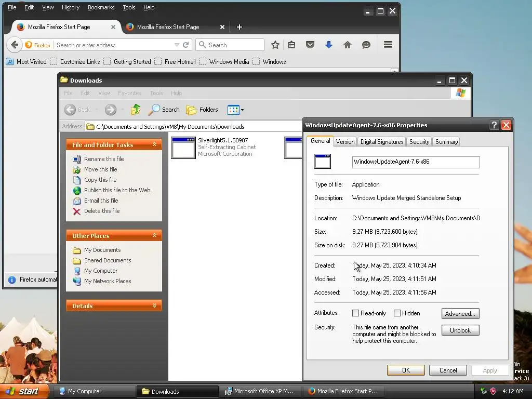Click Cancel in the Properties dialog
532x399 pixels.
448,370
